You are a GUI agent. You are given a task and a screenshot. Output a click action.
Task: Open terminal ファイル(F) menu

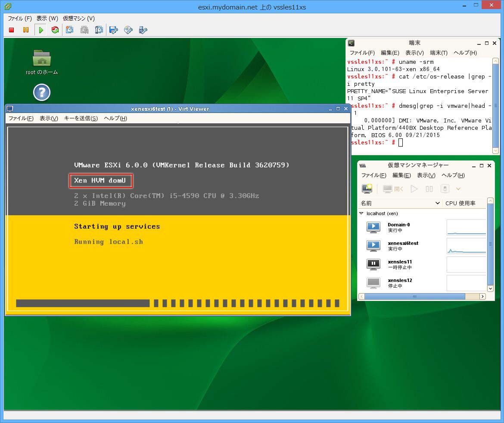[362, 53]
